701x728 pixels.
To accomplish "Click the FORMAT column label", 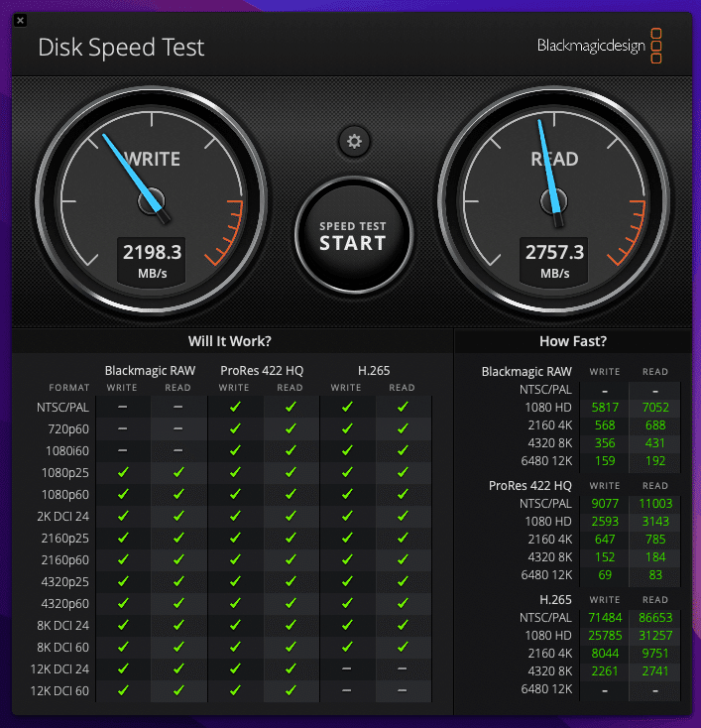I will pos(69,387).
